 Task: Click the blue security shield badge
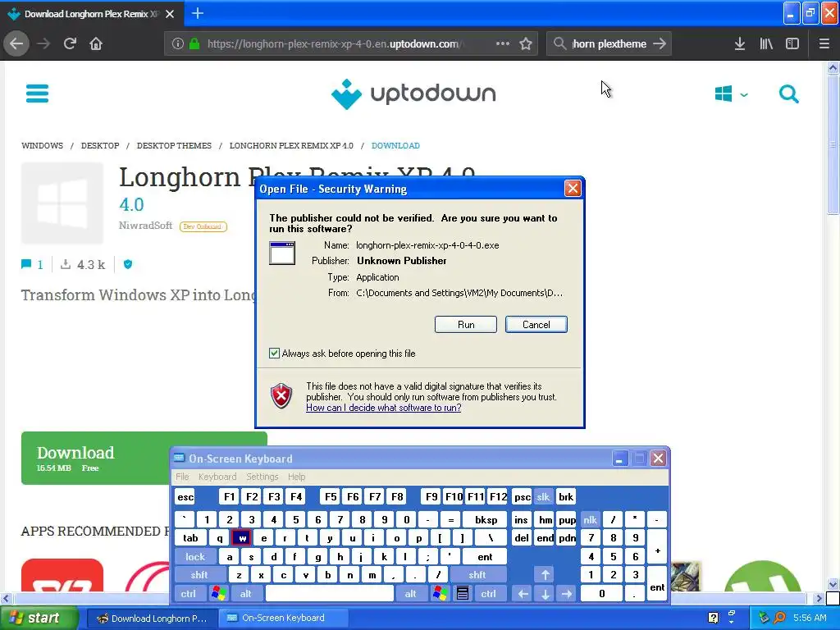pos(127,264)
